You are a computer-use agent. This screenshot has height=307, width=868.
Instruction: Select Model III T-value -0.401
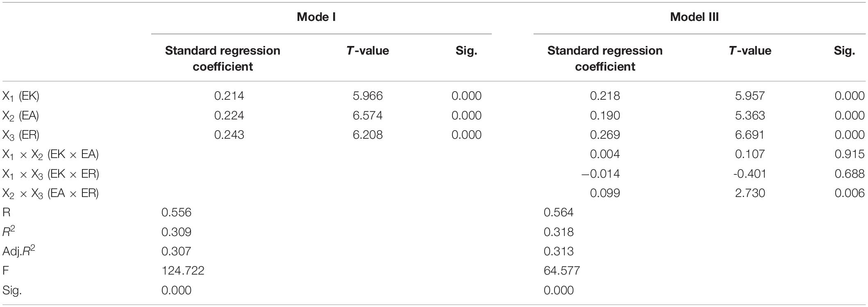(750, 174)
